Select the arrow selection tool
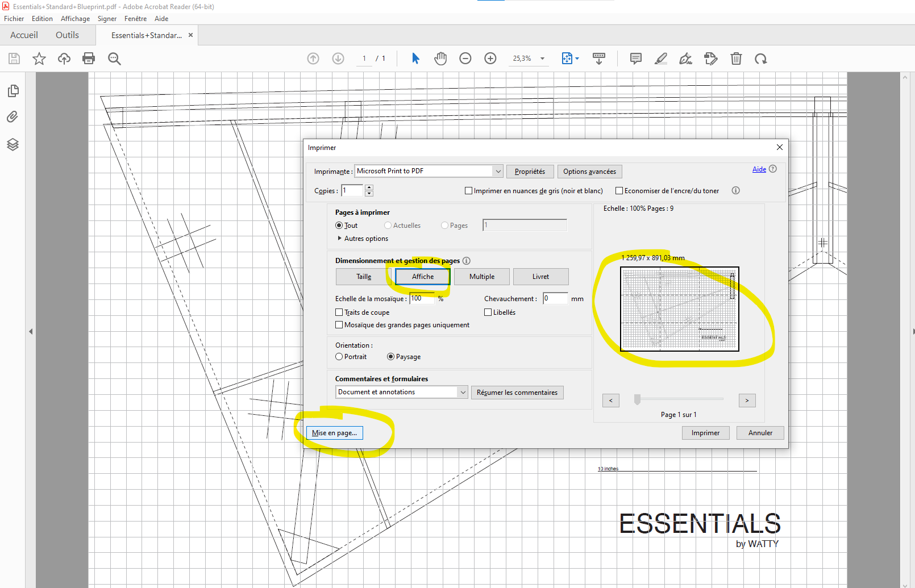The image size is (915, 588). [x=415, y=59]
